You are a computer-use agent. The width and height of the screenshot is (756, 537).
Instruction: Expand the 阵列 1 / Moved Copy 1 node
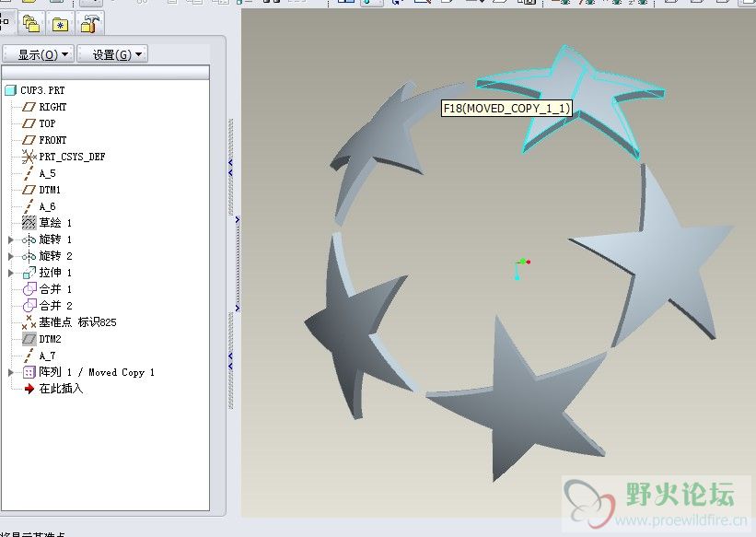point(11,372)
